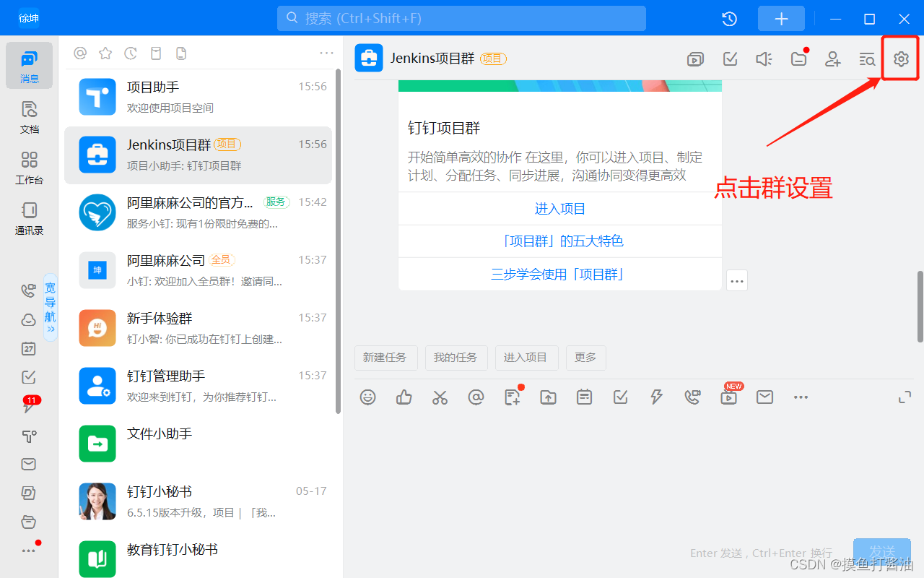Select the 我的任务 quick tab

[456, 358]
